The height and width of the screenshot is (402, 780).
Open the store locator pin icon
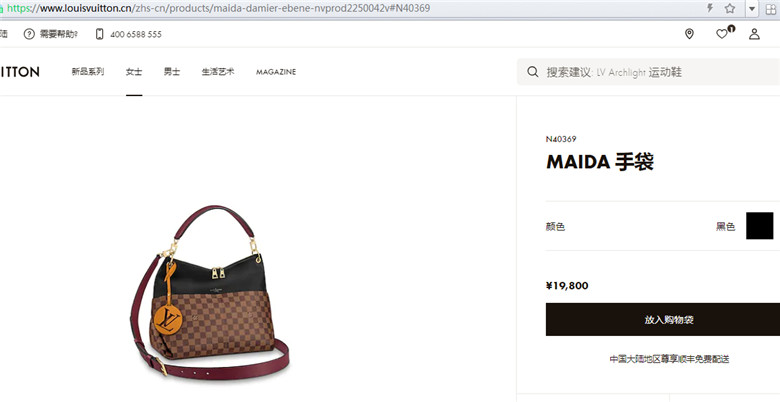[x=689, y=34]
